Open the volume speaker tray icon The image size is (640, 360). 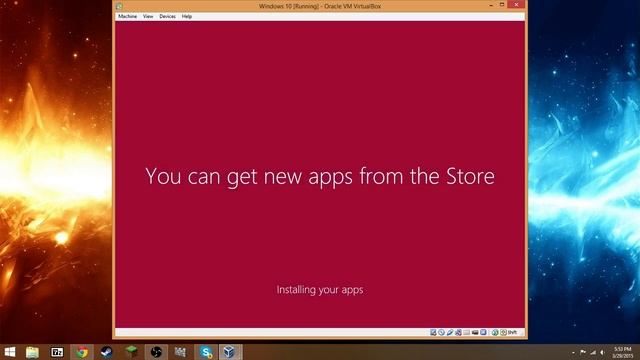tap(602, 352)
